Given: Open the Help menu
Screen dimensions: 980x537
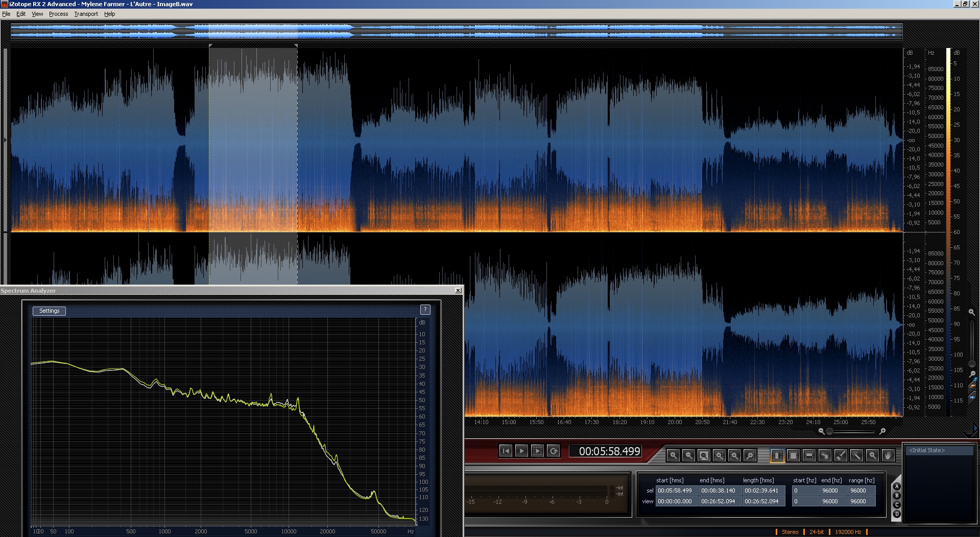Looking at the screenshot, I should click(109, 14).
